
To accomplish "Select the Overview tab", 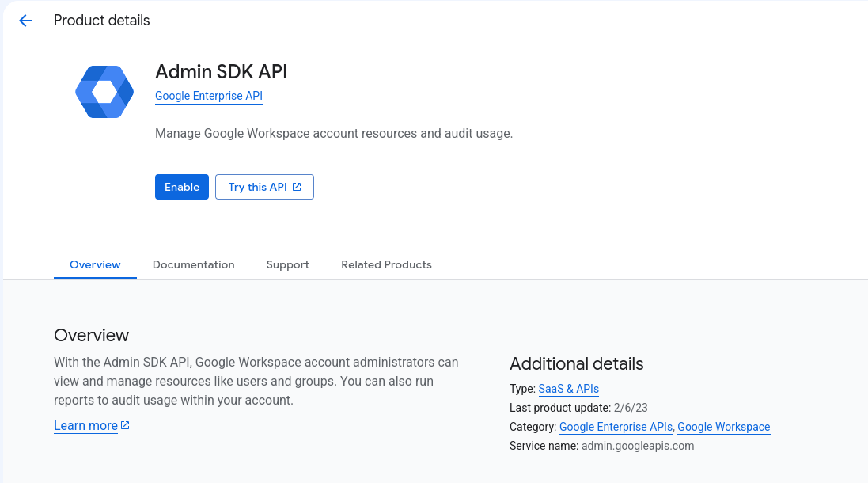I will (x=95, y=264).
